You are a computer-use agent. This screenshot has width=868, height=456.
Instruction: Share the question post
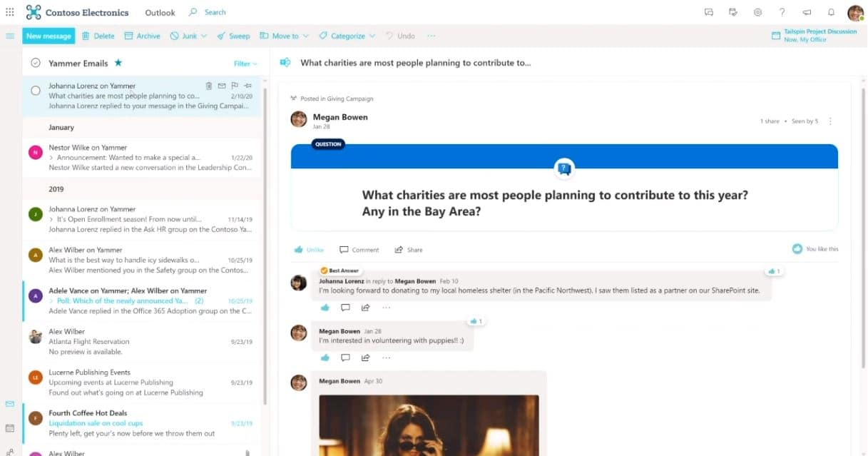coord(408,250)
